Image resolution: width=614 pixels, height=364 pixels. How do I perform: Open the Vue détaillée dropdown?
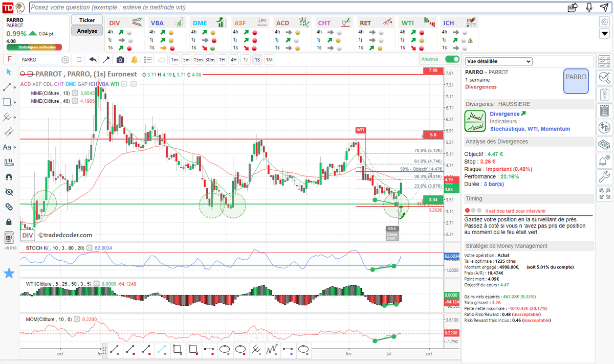pos(498,61)
